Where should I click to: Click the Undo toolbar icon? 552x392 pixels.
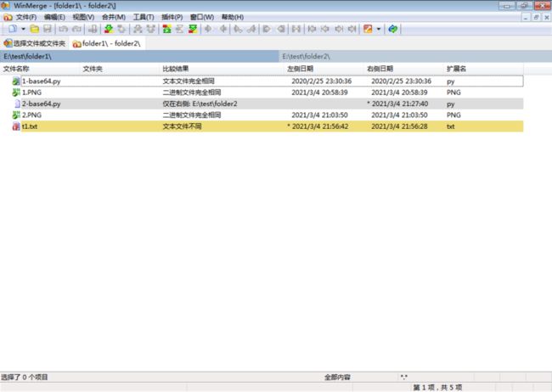[63, 29]
